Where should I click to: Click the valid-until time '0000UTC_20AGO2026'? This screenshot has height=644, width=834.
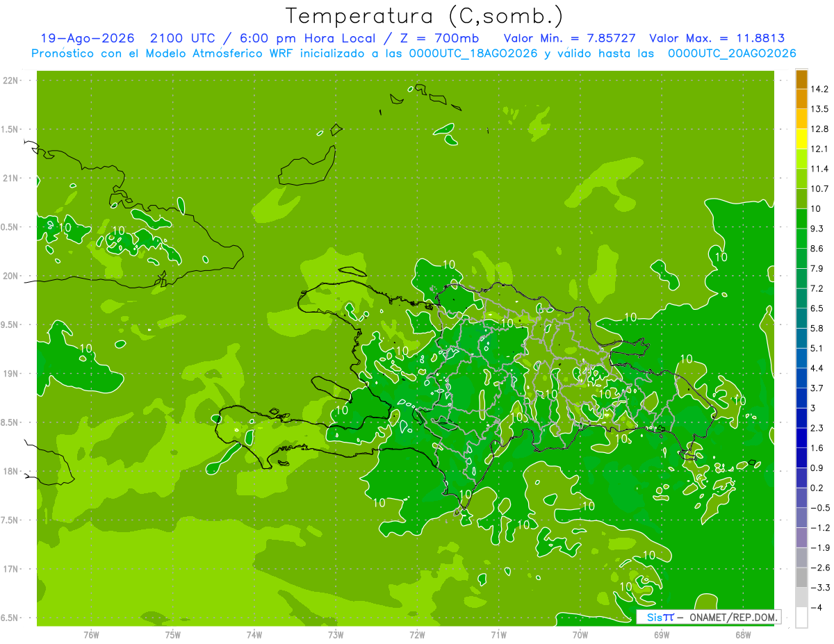pyautogui.click(x=733, y=53)
